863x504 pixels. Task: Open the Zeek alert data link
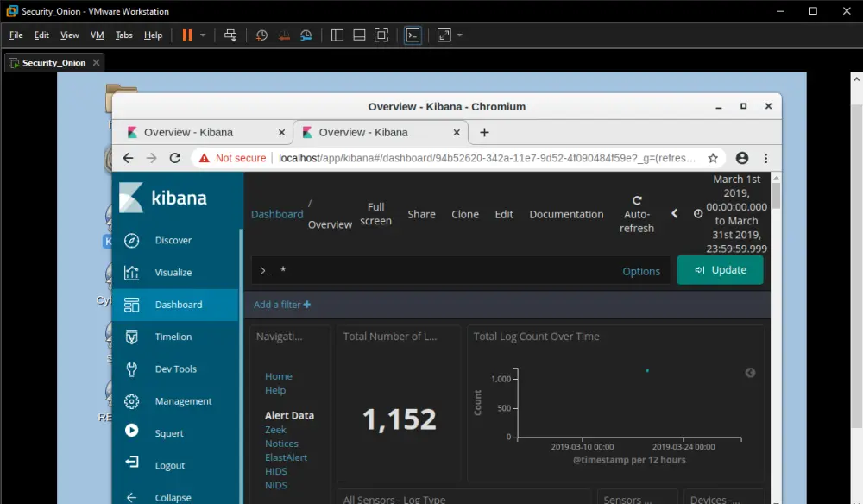(275, 430)
